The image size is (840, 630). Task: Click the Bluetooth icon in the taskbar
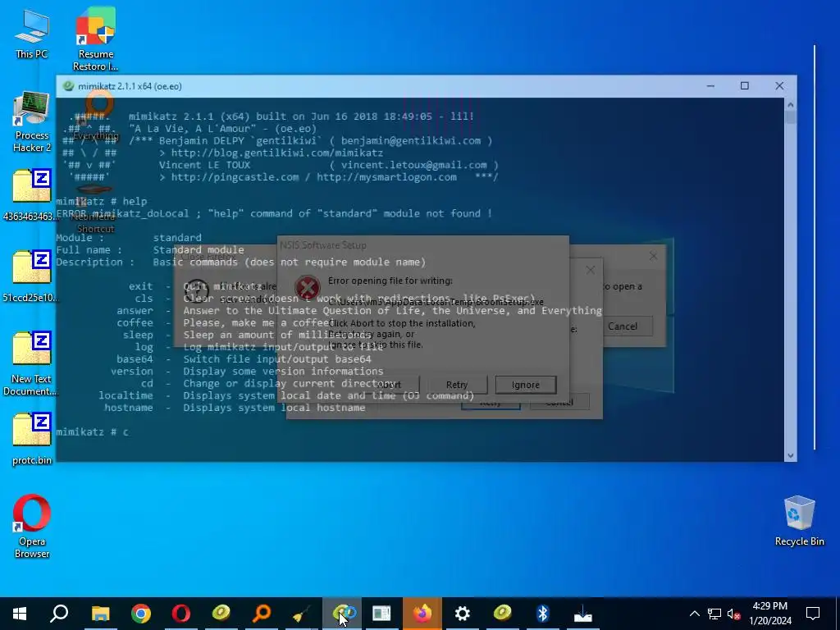(x=543, y=614)
